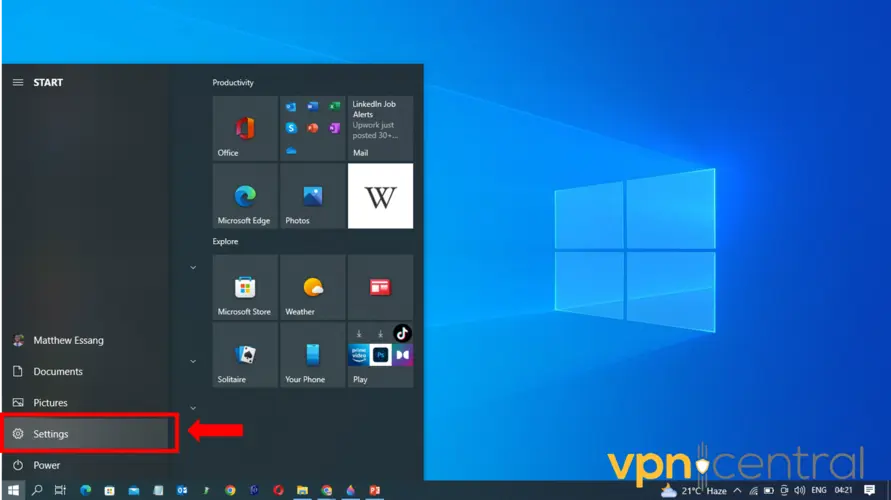
Task: Launch Microsoft Edge from Start tiles
Action: click(x=245, y=196)
